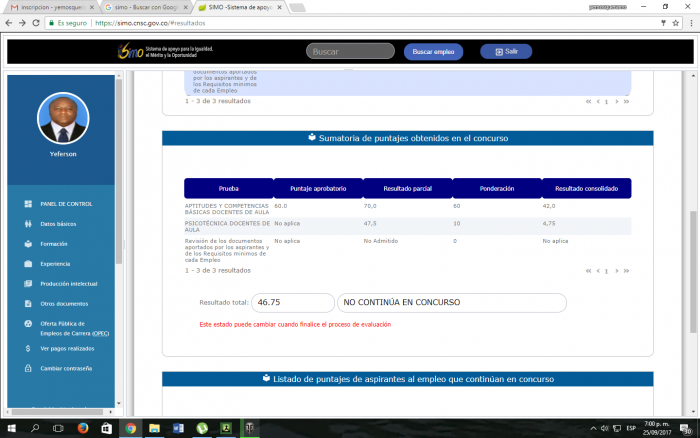Open Producción intelectual icon in sidebar
The image size is (700, 438).
point(26,284)
